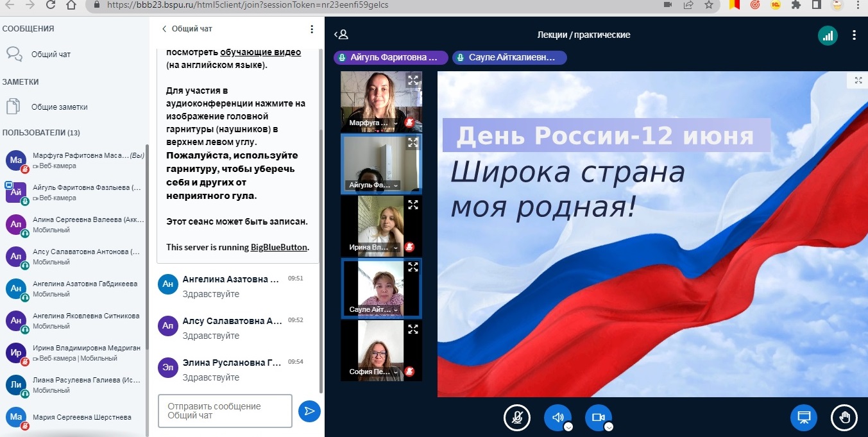Image resolution: width=868 pixels, height=437 pixels.
Task: Open chat options three-dot menu
Action: tap(312, 29)
